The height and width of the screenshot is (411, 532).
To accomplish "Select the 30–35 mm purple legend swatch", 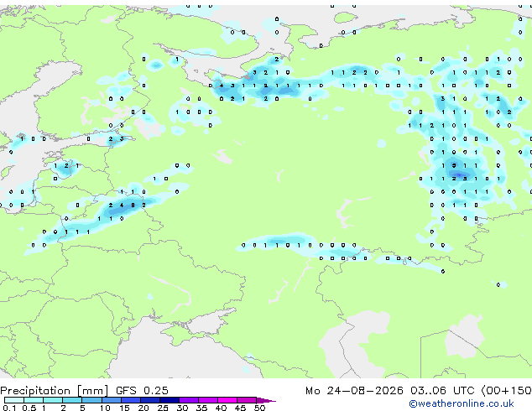I will (x=189, y=400).
